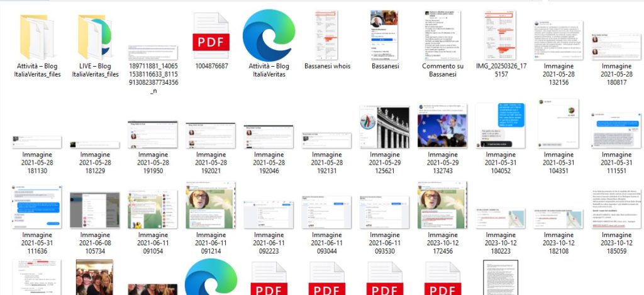Click Immagine 2021-05-29 132743 thumbnail

tap(443, 126)
